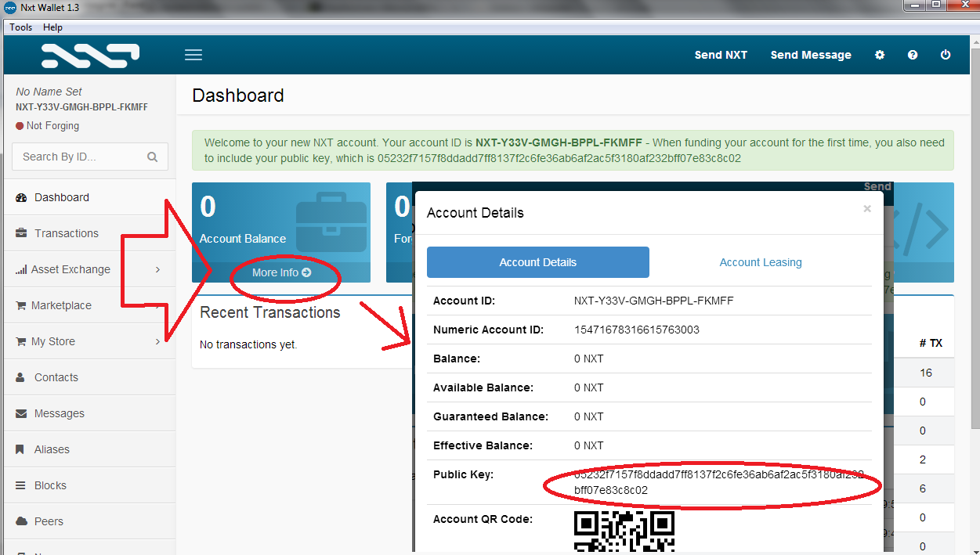980x555 pixels.
Task: Click sidebar account ID NXT-Y33V-GMGH-BPPL-FKMFF
Action: pos(81,107)
